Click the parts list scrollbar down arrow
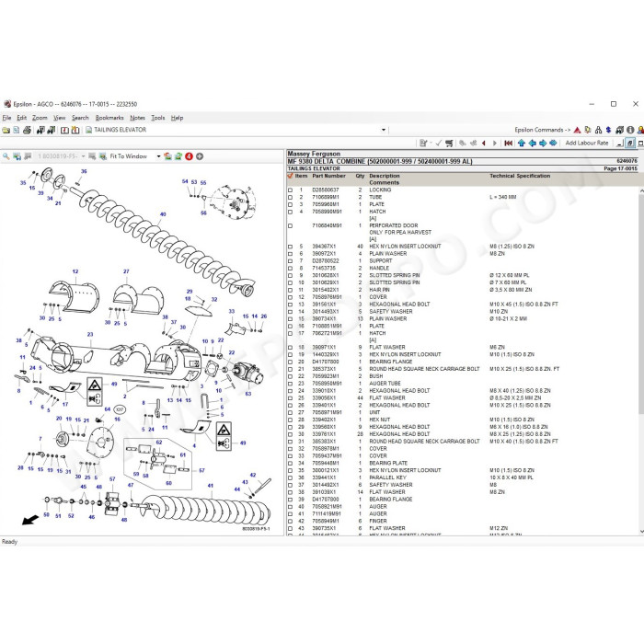 641,532
